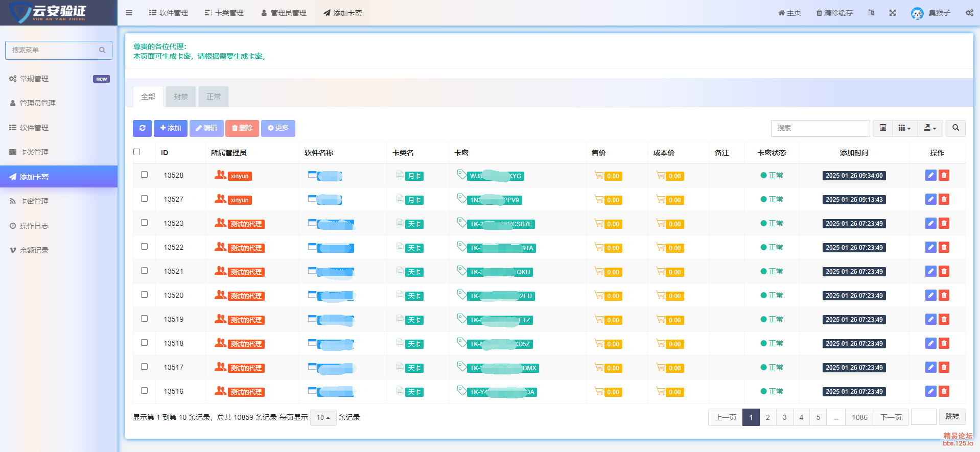
Task: Click the hamburger menu collapse icon
Action: coord(129,13)
